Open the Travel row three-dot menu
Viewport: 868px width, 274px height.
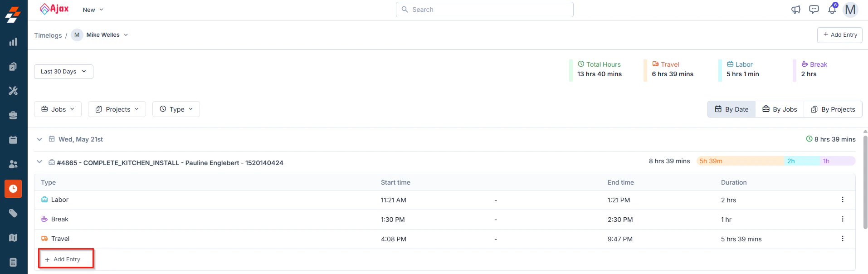tap(843, 239)
